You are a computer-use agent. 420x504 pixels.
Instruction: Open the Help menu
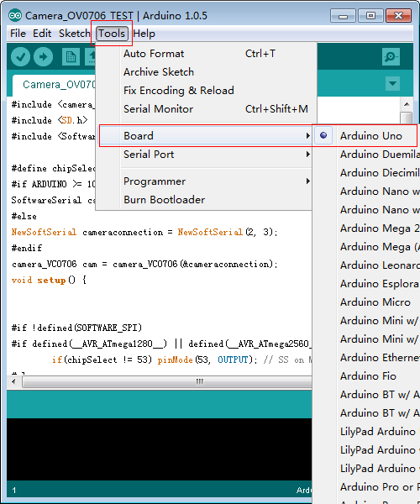pos(144,34)
